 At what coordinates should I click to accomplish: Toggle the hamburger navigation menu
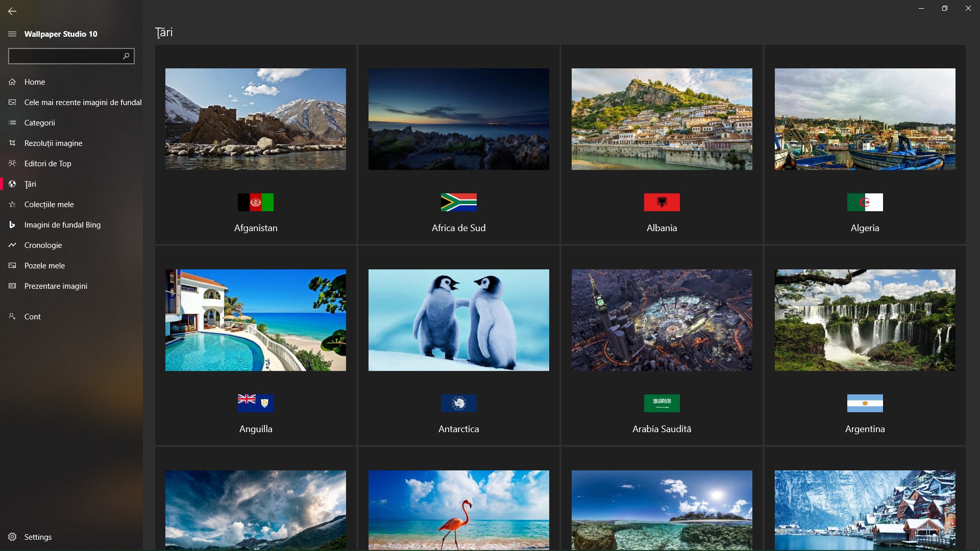pos(12,34)
